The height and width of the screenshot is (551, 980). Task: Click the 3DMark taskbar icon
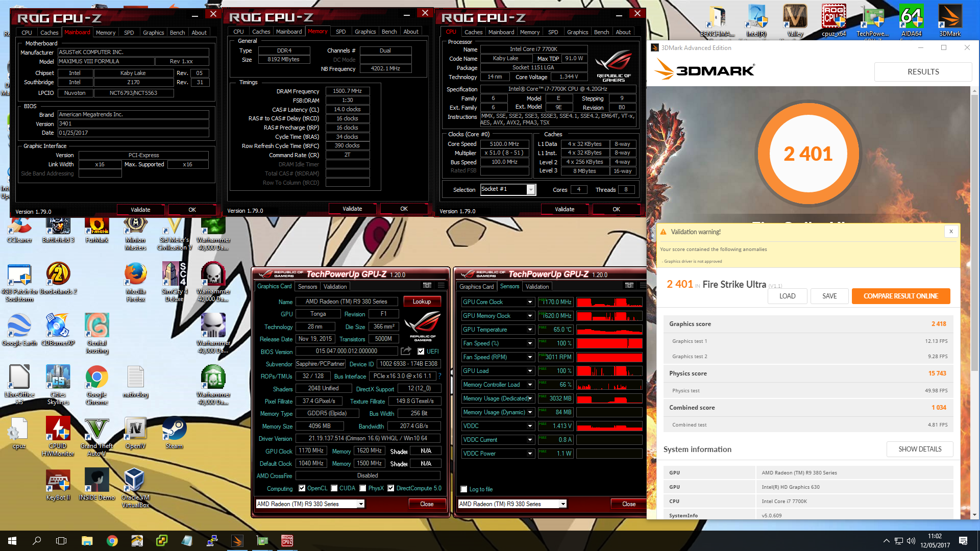237,541
